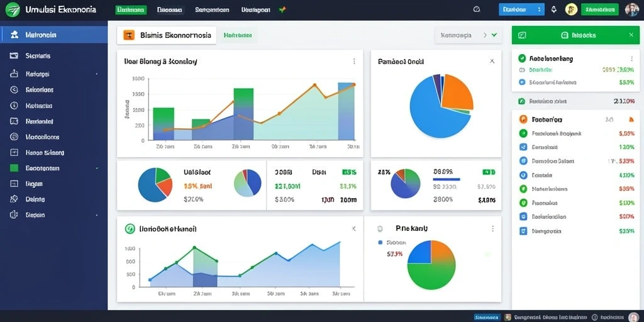This screenshot has width=644, height=322.
Task: Click the green icon beside Nehorleobora
Action: (x=523, y=189)
